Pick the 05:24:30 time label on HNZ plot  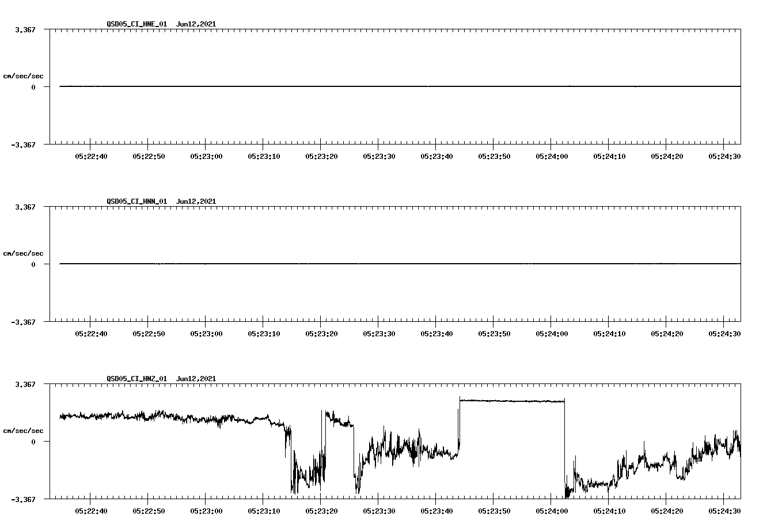pos(724,511)
